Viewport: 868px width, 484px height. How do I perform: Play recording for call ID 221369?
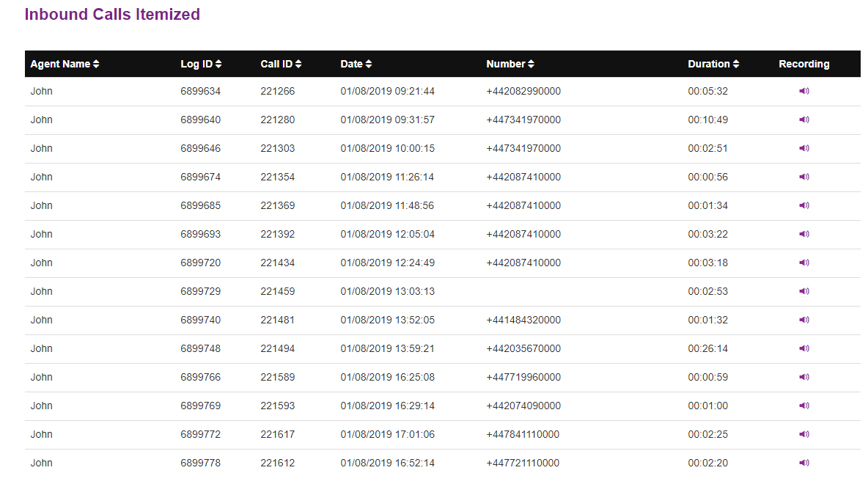pyautogui.click(x=803, y=205)
